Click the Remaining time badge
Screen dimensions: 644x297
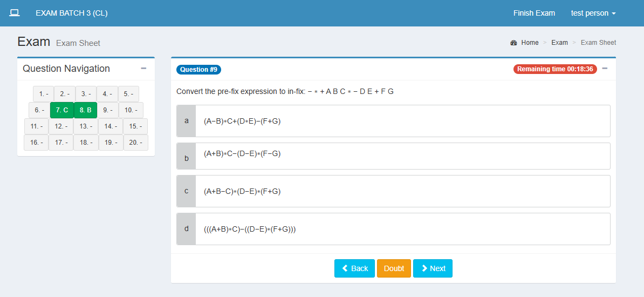click(555, 69)
